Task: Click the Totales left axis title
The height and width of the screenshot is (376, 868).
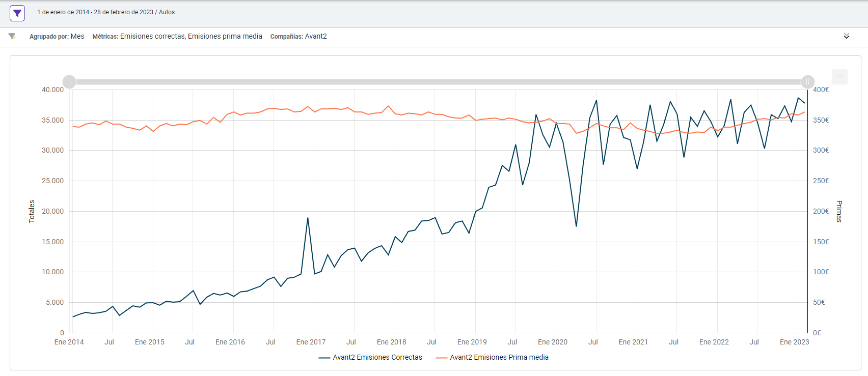Action: [32, 211]
